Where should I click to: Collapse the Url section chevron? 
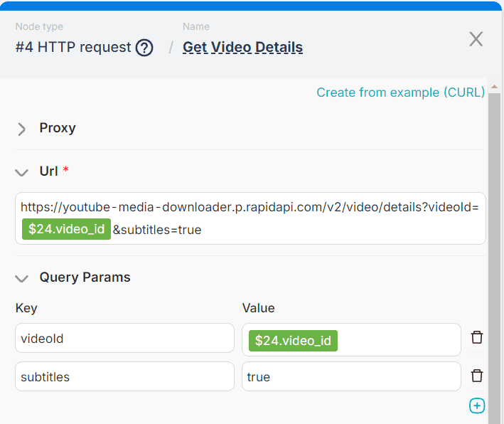(22, 172)
